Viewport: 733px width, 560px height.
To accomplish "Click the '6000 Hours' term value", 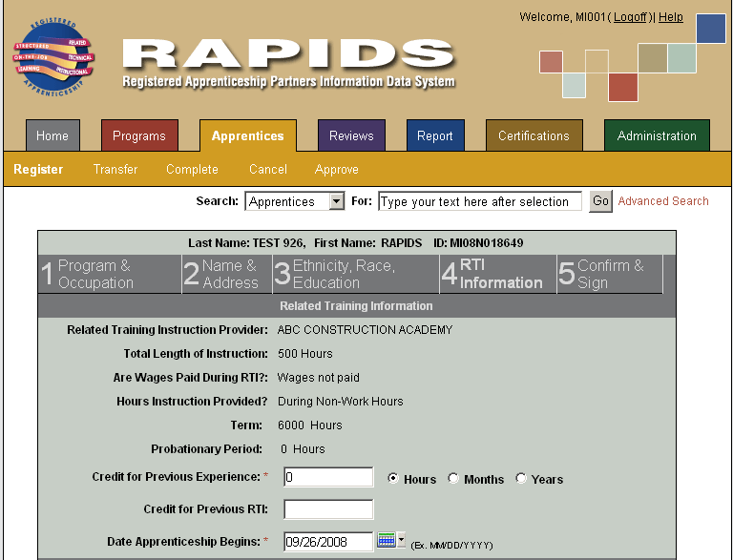I will pyautogui.click(x=310, y=425).
